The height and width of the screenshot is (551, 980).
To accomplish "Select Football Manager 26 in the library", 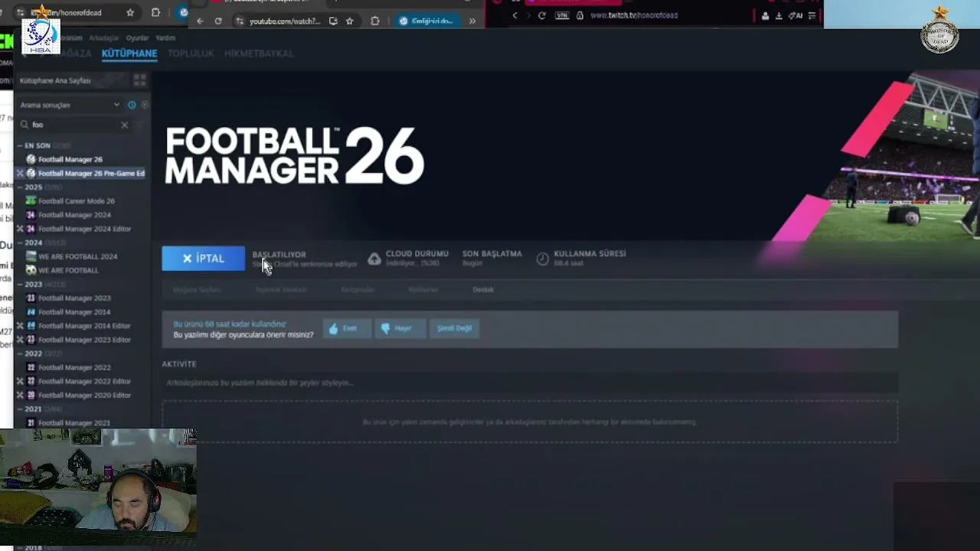I will click(70, 159).
